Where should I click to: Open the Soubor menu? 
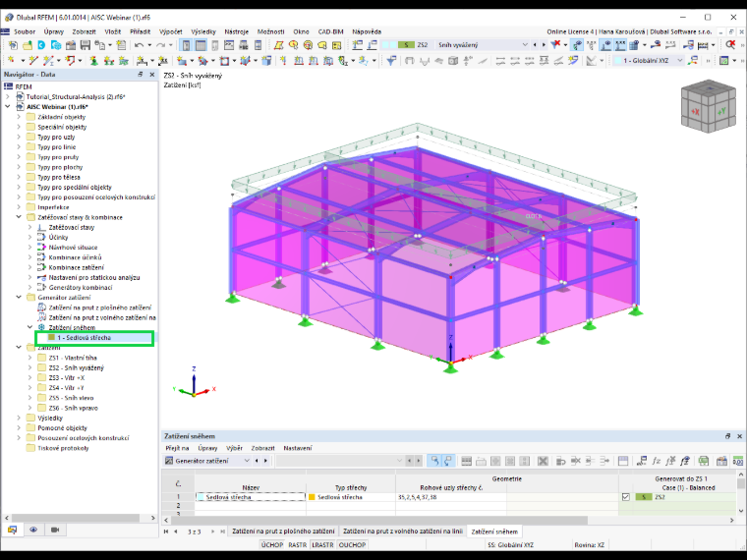click(x=25, y=31)
